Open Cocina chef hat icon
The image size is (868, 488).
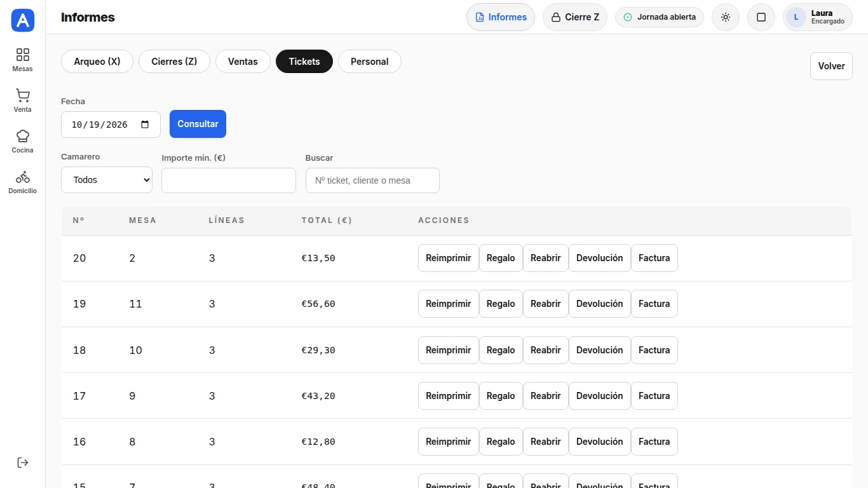pyautogui.click(x=23, y=141)
